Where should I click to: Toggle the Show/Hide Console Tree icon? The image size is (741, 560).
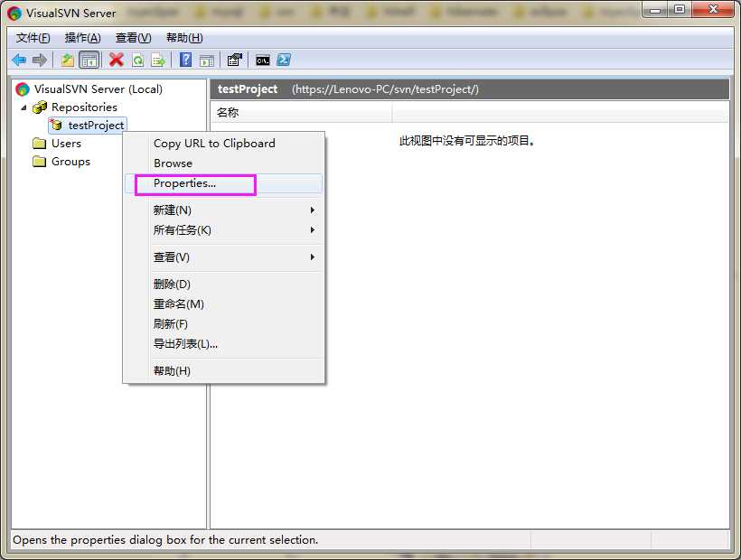click(x=89, y=60)
